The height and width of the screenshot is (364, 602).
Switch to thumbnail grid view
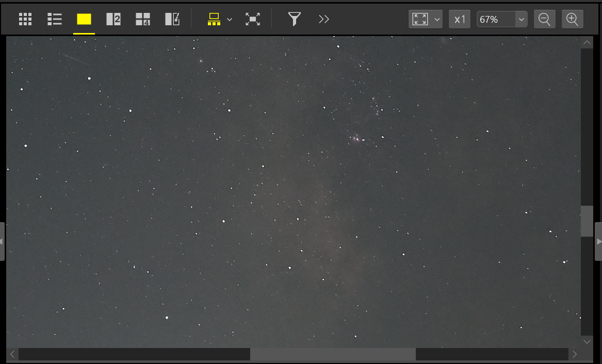click(25, 20)
